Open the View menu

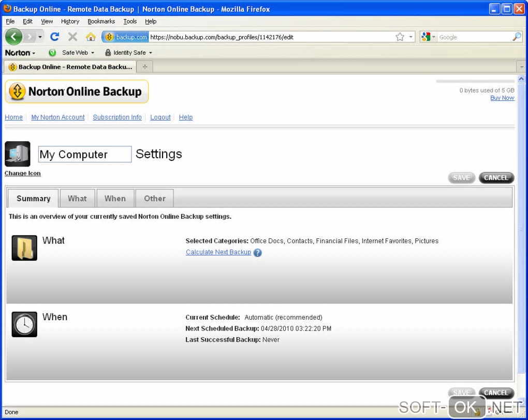[x=47, y=21]
